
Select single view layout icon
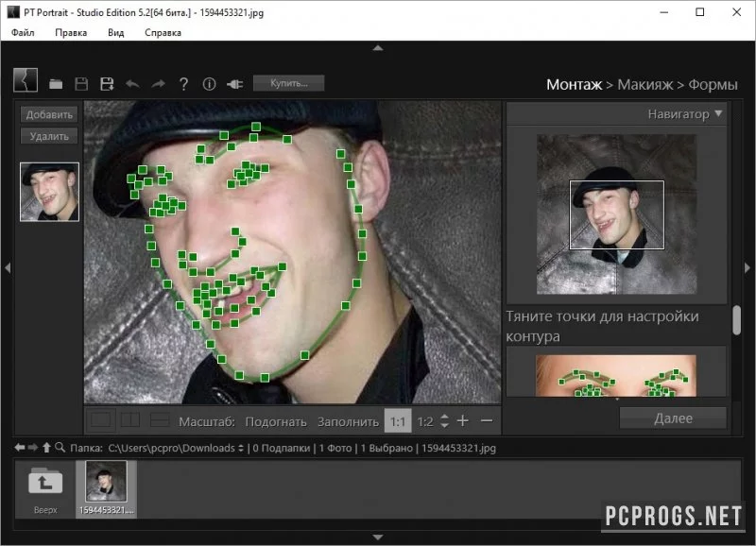pos(100,420)
